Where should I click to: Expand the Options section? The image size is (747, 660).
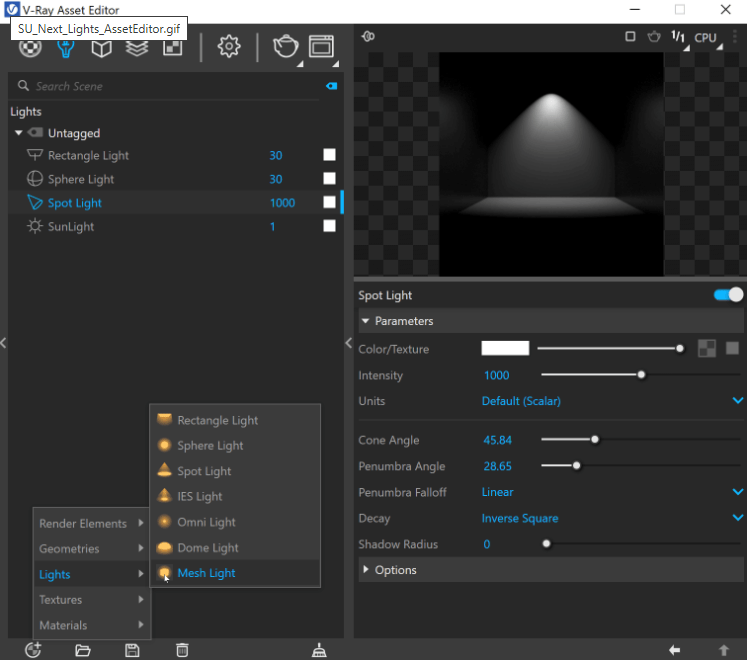click(365, 569)
